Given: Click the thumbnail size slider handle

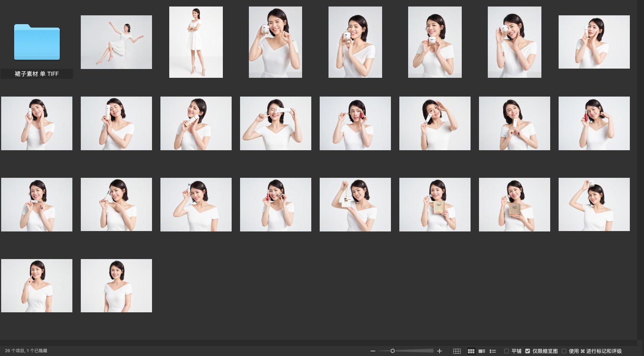Looking at the screenshot, I should pos(392,351).
